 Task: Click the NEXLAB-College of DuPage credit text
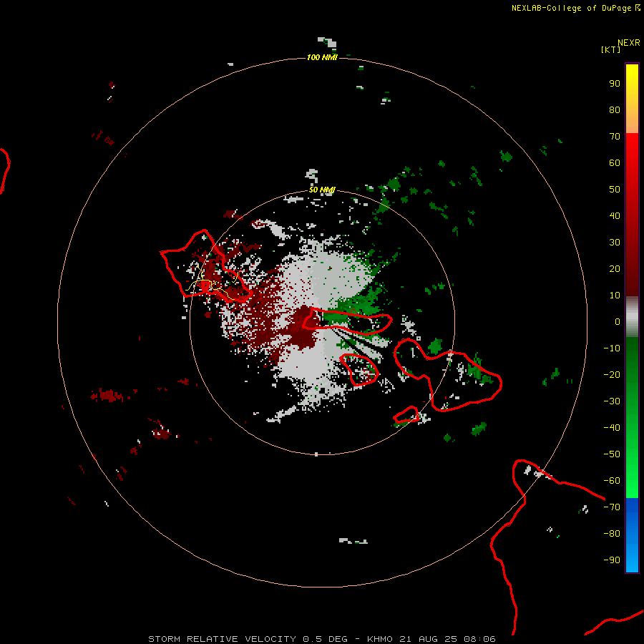[x=572, y=8]
